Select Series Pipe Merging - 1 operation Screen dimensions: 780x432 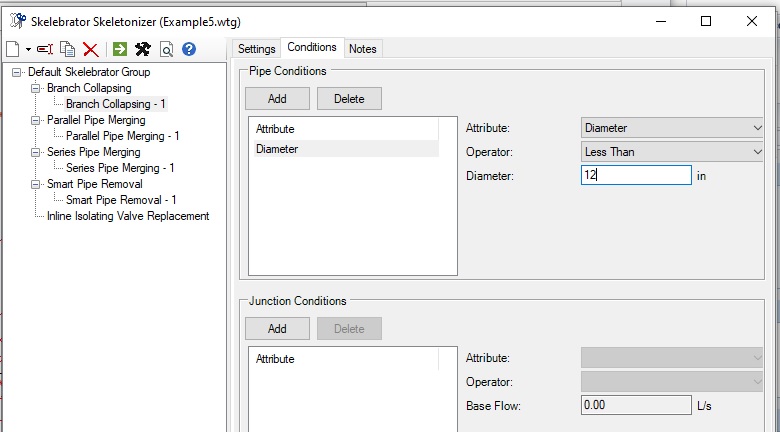[x=120, y=168]
